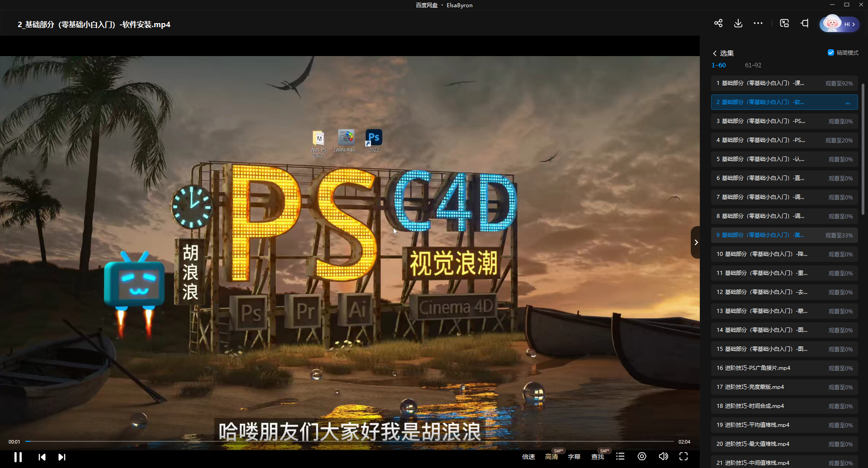
Task: Switch to the 1-60 episode tab
Action: pyautogui.click(x=718, y=65)
